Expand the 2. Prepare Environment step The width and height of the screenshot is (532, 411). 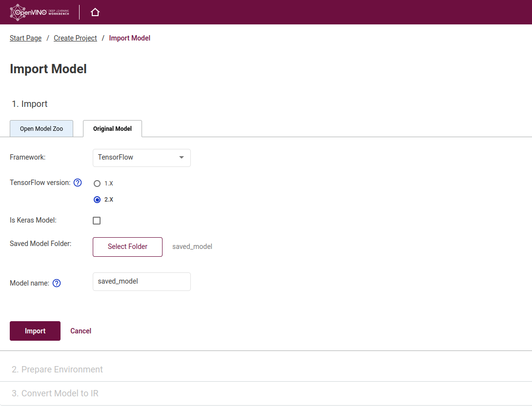pos(57,370)
